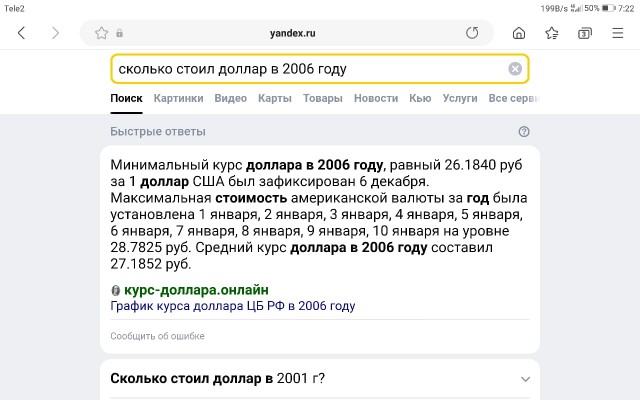Open the tabs switcher showing 3 tabs
The height and width of the screenshot is (400, 640).
[585, 33]
